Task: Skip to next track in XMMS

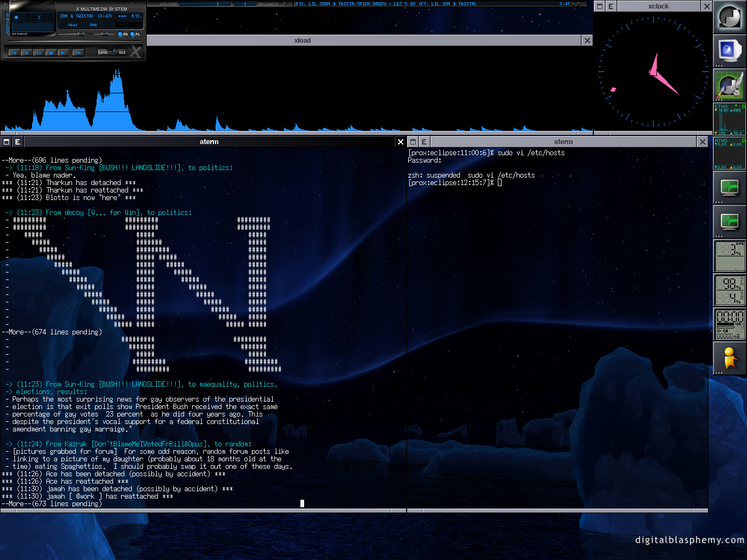Action: pos(63,52)
